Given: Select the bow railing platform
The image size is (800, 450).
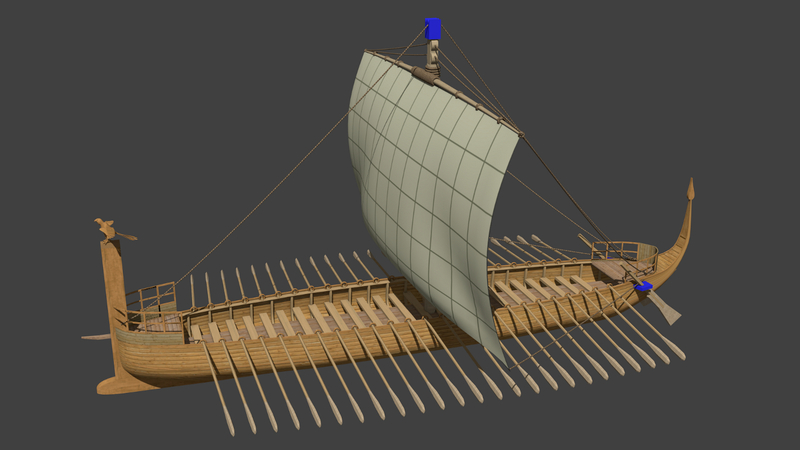Looking at the screenshot, I should click(151, 308).
